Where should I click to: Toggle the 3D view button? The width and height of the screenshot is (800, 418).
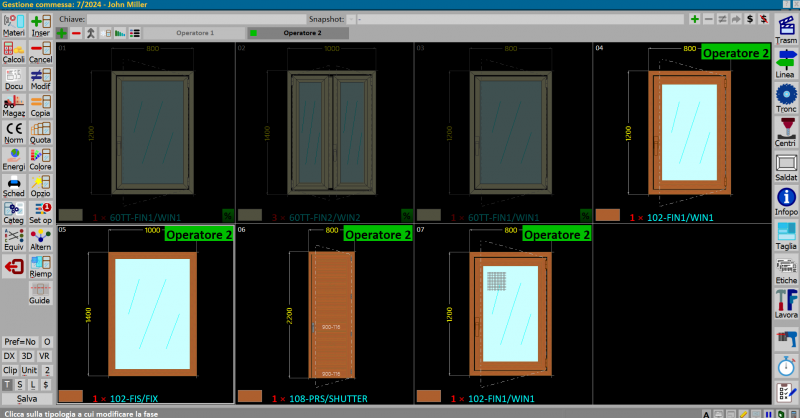pyautogui.click(x=27, y=356)
